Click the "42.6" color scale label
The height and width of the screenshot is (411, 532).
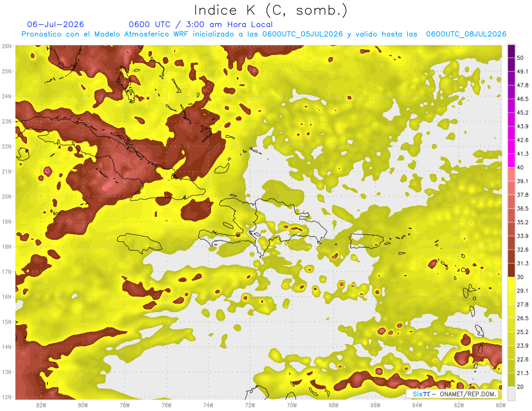523,140
